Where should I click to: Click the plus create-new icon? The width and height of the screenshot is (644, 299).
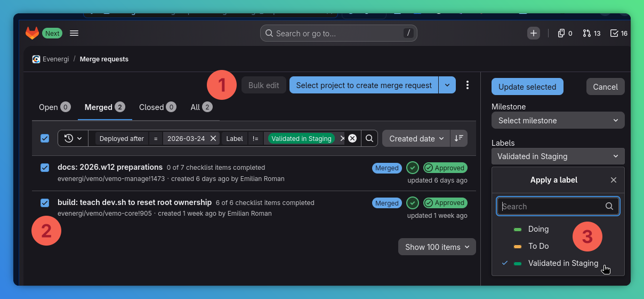[534, 33]
